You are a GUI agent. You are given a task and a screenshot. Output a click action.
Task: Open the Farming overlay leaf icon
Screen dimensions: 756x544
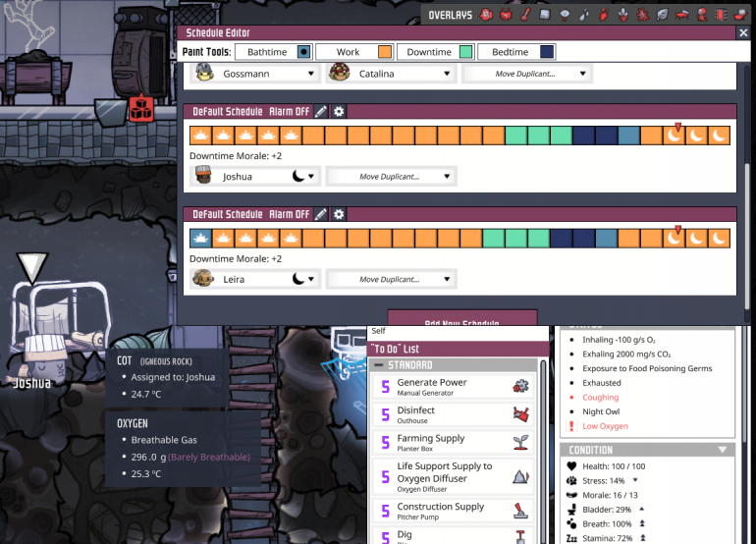(663, 15)
